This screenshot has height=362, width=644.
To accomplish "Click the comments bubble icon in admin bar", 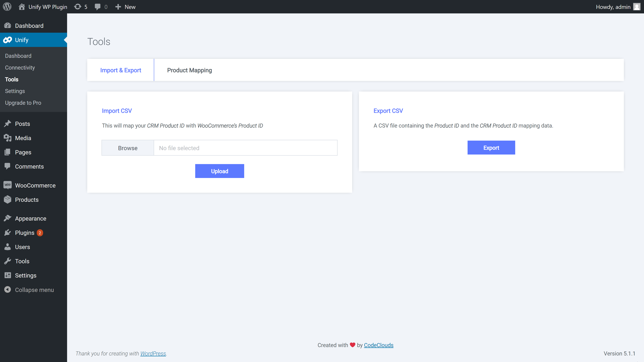I will (x=98, y=7).
